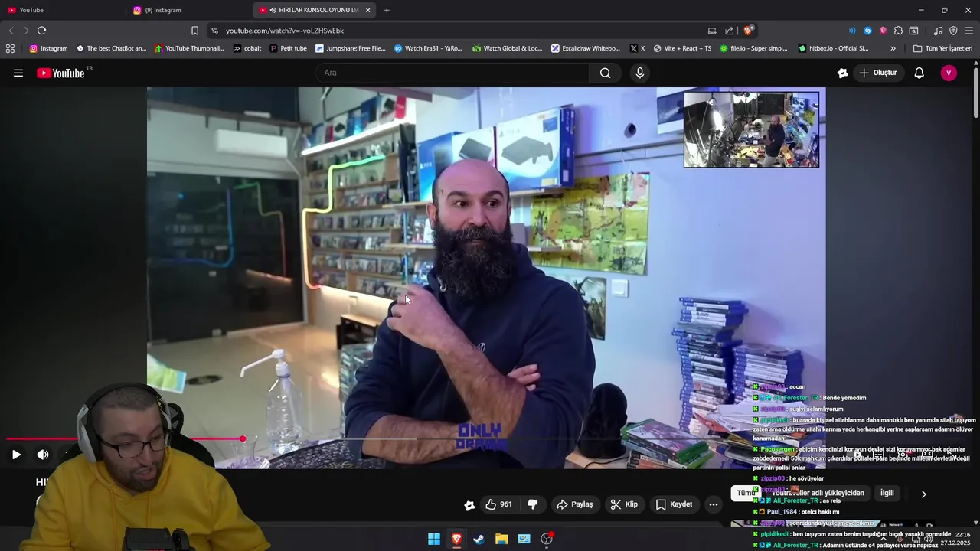Click the blue sound waves extension

(852, 31)
